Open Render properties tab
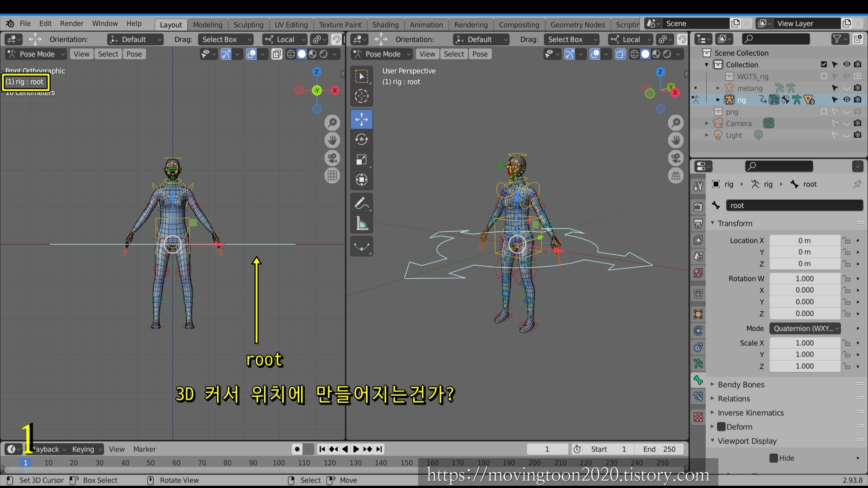Screen dimensions: 868x488 tap(698, 206)
